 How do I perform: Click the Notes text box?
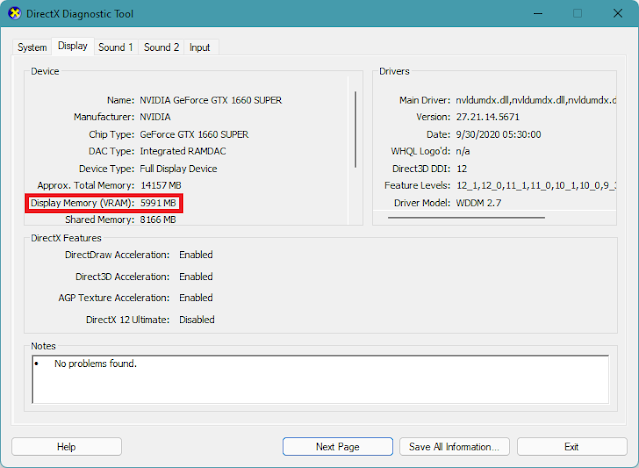(320, 379)
